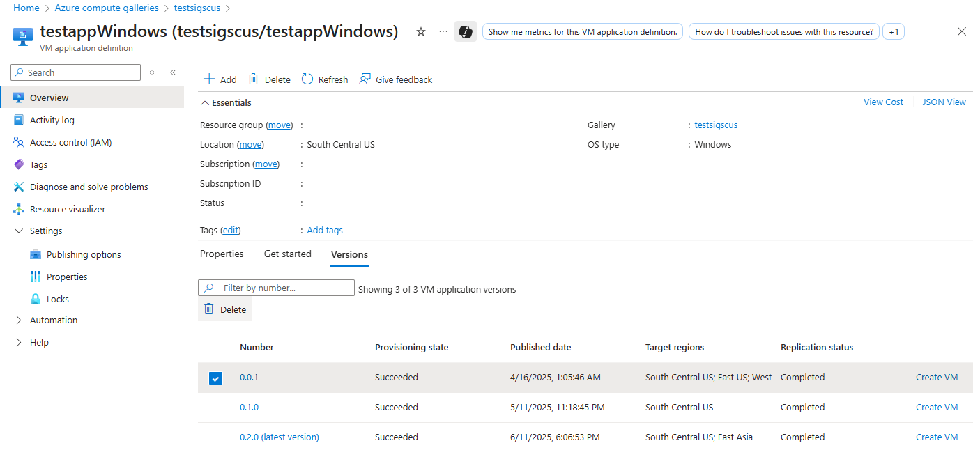Open Resource visualizer from the sidebar
The image size is (980, 450).
pos(67,208)
